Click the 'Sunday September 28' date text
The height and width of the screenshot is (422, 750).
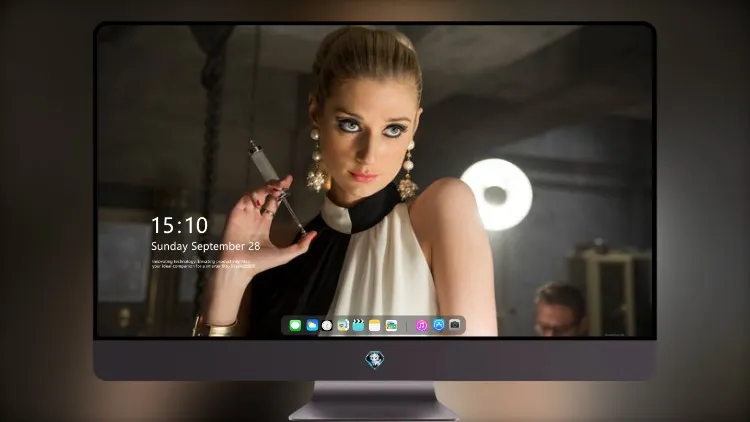(x=206, y=246)
